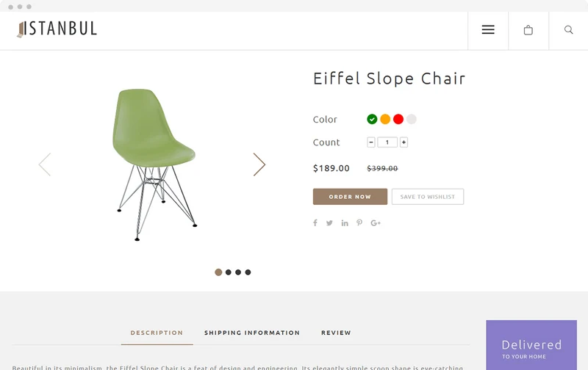The image size is (588, 370).
Task: Choose the light gray color swatch
Action: pyautogui.click(x=412, y=119)
